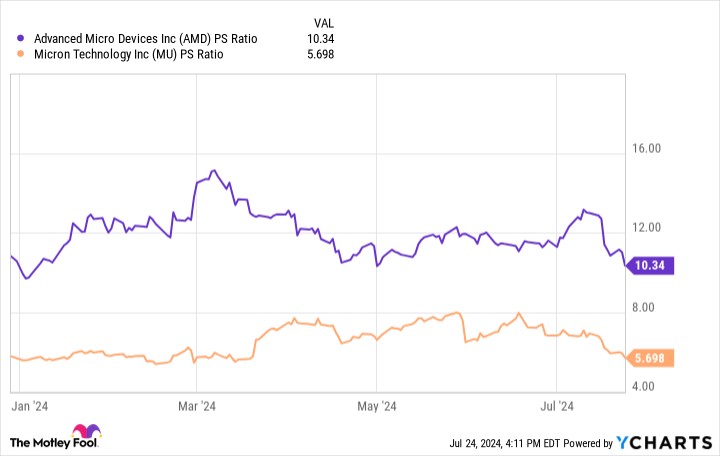
Task: Click the MU value 5.698 in legend
Action: 320,54
